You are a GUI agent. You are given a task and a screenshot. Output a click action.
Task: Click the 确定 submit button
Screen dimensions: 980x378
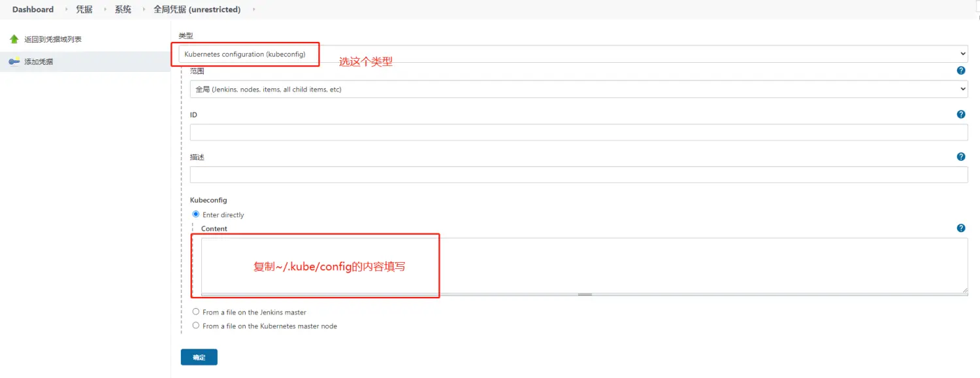pyautogui.click(x=199, y=357)
